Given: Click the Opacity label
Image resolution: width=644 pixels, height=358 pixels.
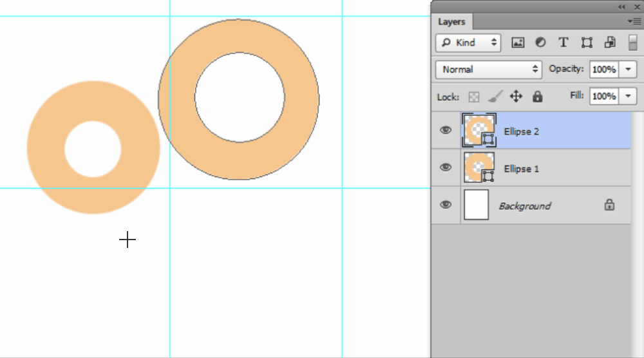Looking at the screenshot, I should [x=566, y=69].
